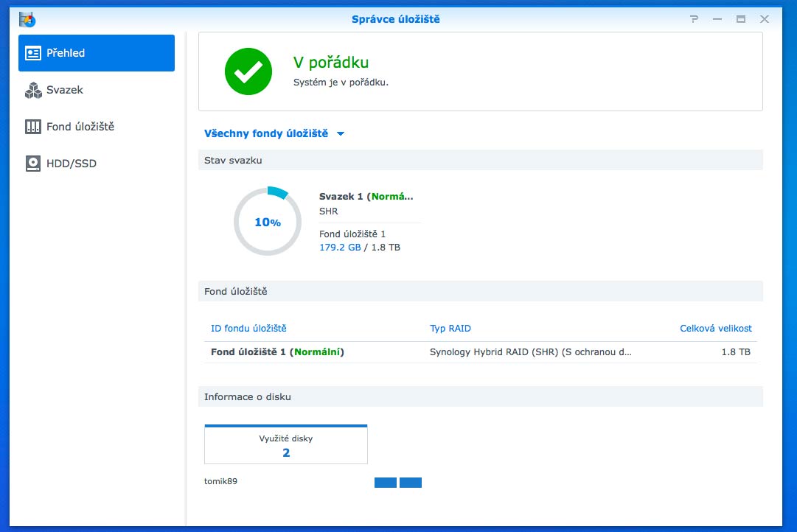Click the Fond úložiště rack icon

(33, 127)
